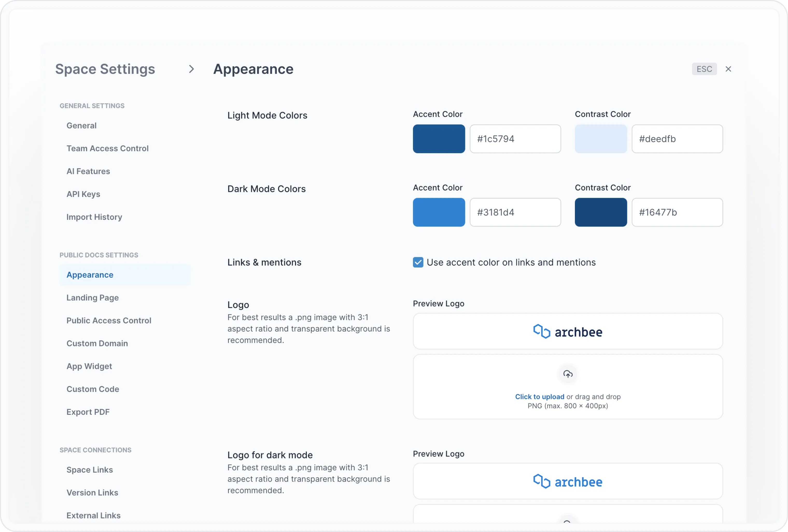Open External Links in sidebar
This screenshot has width=788, height=532.
(93, 515)
